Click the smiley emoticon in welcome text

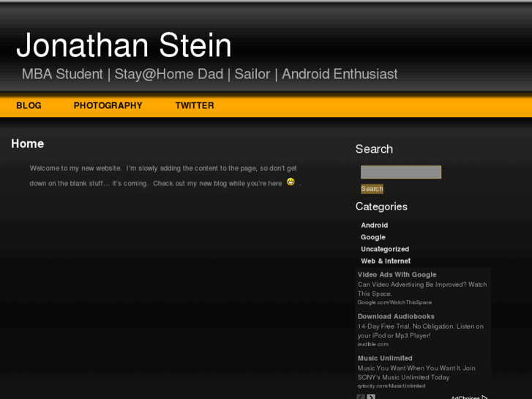pyautogui.click(x=291, y=182)
